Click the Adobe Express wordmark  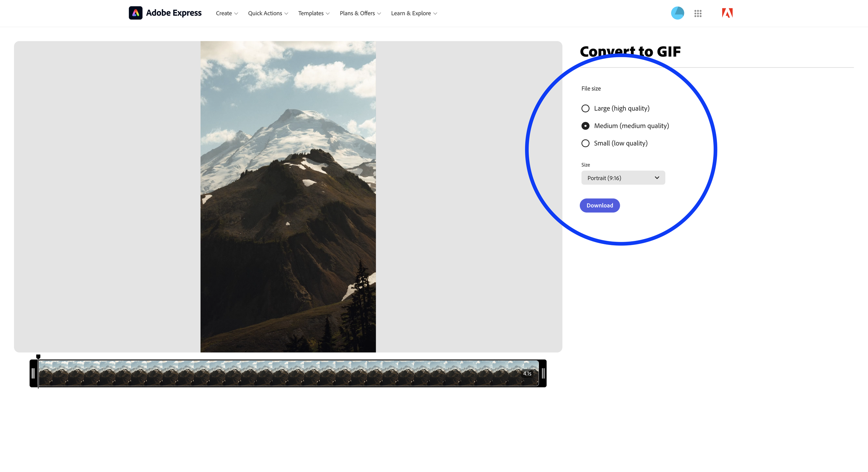[174, 13]
